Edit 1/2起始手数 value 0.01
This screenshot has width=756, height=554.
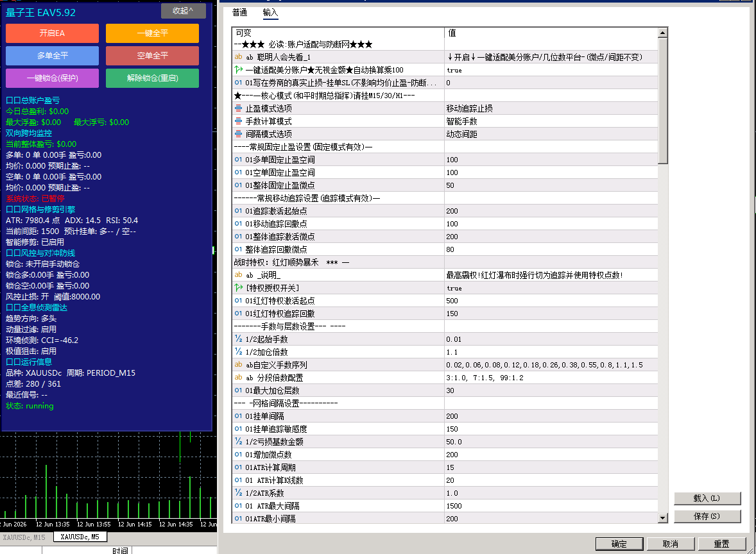pos(551,339)
